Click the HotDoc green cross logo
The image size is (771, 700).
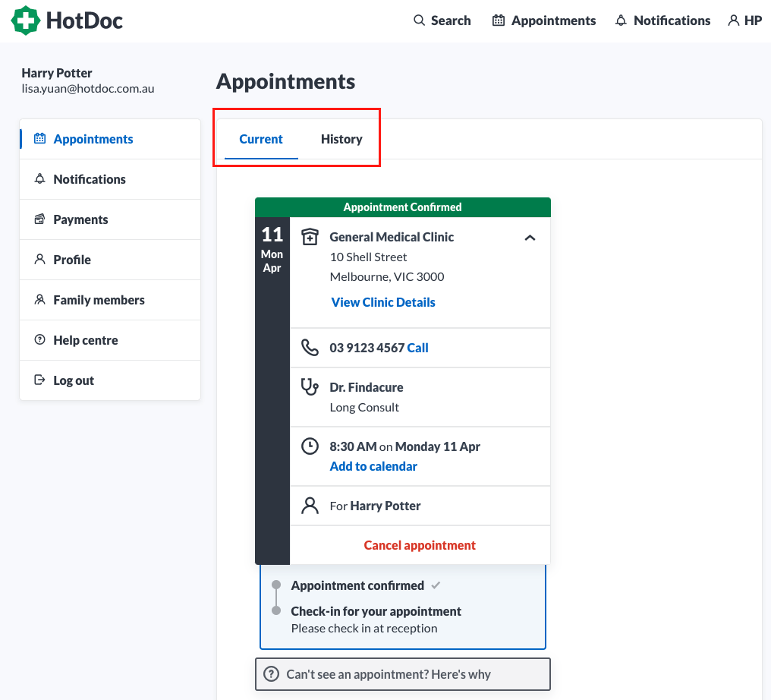[x=26, y=20]
